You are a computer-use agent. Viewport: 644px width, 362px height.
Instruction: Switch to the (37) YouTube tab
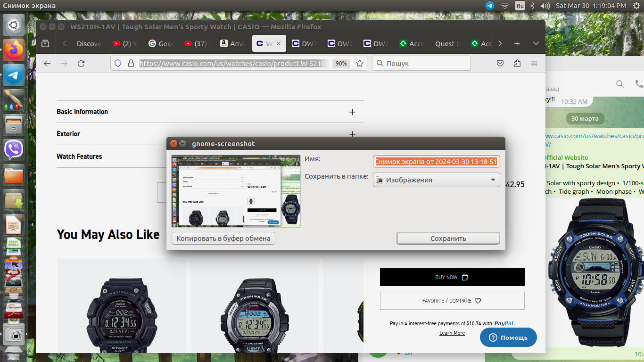(x=197, y=43)
